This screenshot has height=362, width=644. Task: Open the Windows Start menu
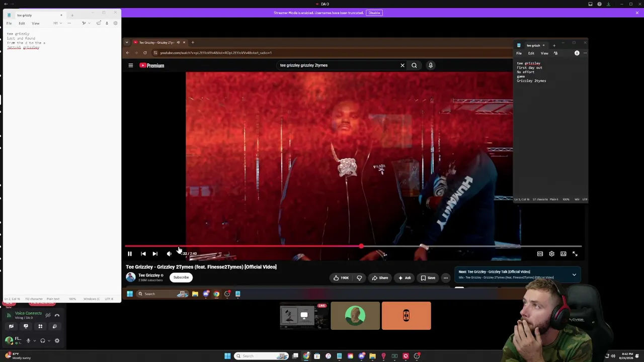[227, 356]
